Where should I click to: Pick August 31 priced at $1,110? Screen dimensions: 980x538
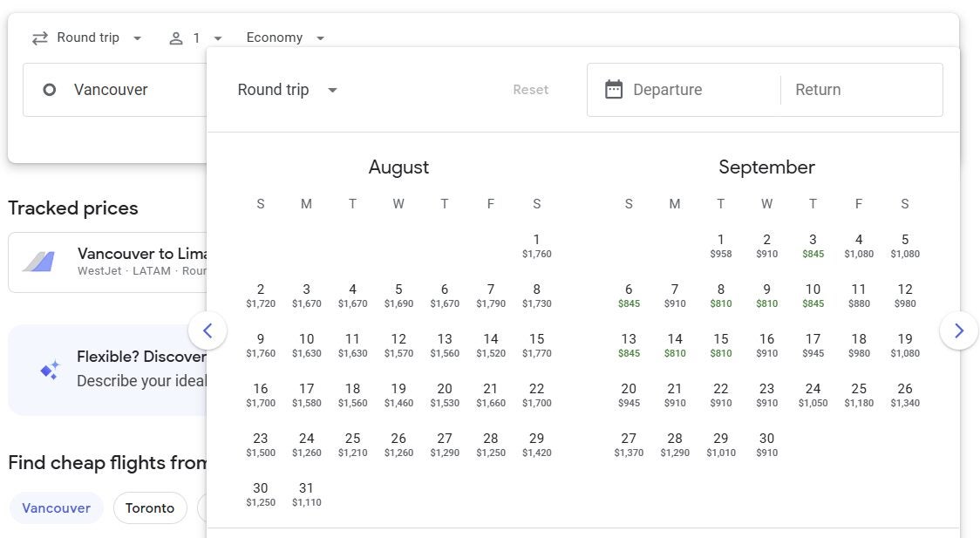(x=306, y=494)
